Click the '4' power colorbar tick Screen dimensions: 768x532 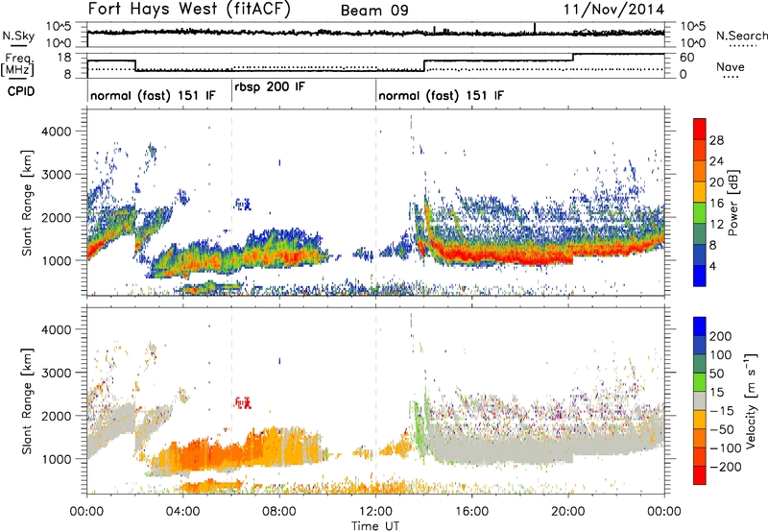point(713,267)
